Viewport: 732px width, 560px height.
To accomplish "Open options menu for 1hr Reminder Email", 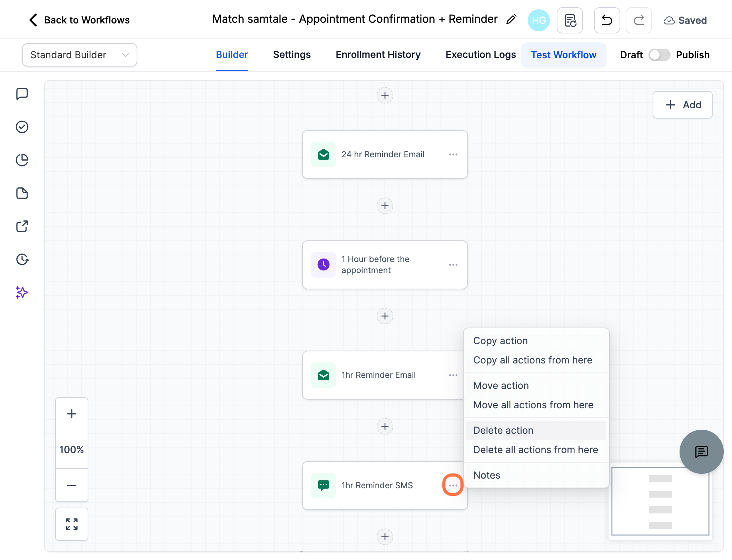I will [453, 375].
